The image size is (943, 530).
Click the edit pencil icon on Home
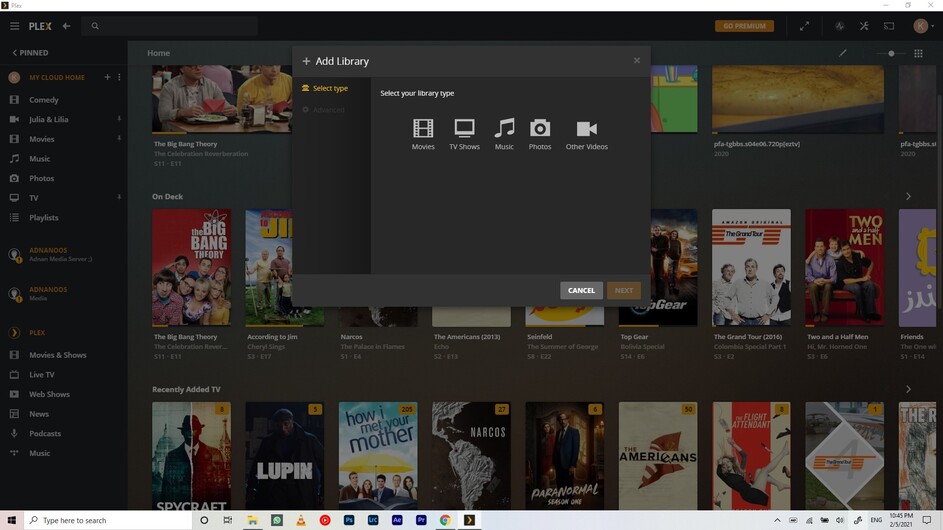coord(843,53)
